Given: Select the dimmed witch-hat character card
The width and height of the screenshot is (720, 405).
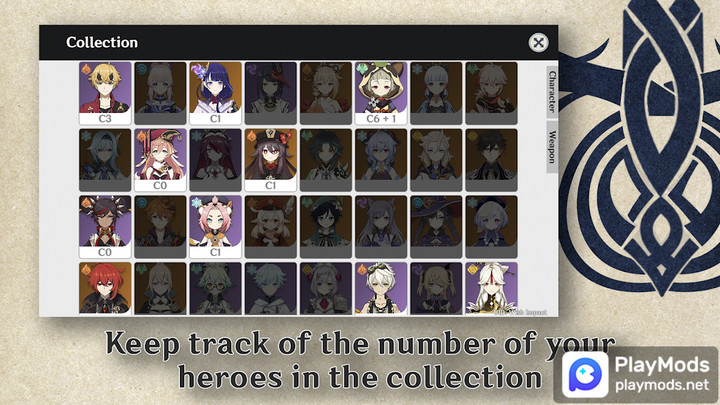Looking at the screenshot, I should (436, 227).
